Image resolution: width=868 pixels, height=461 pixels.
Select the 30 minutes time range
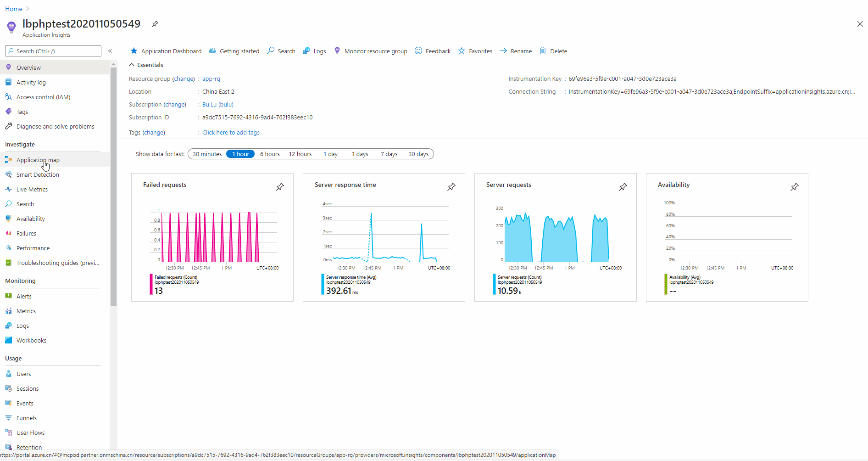(x=207, y=154)
